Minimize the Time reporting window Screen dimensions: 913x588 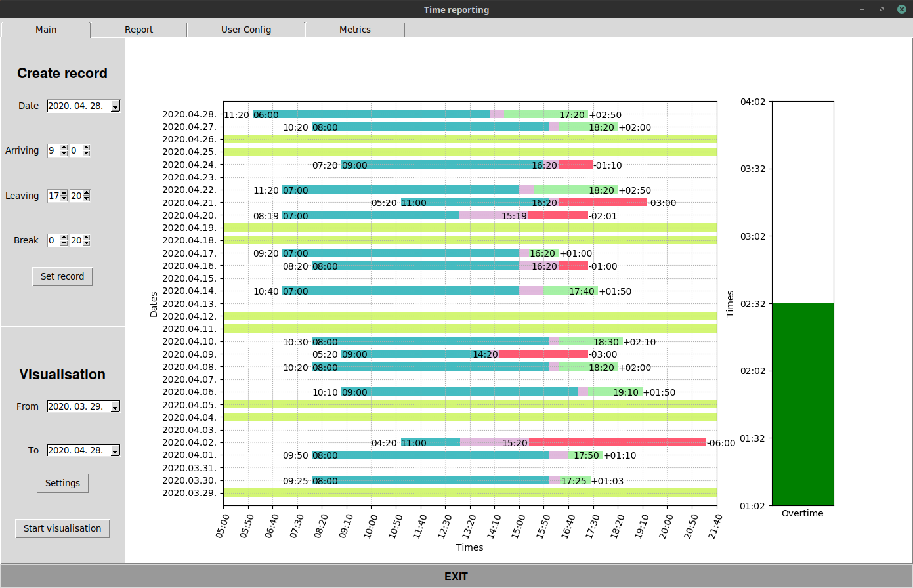[x=862, y=9]
